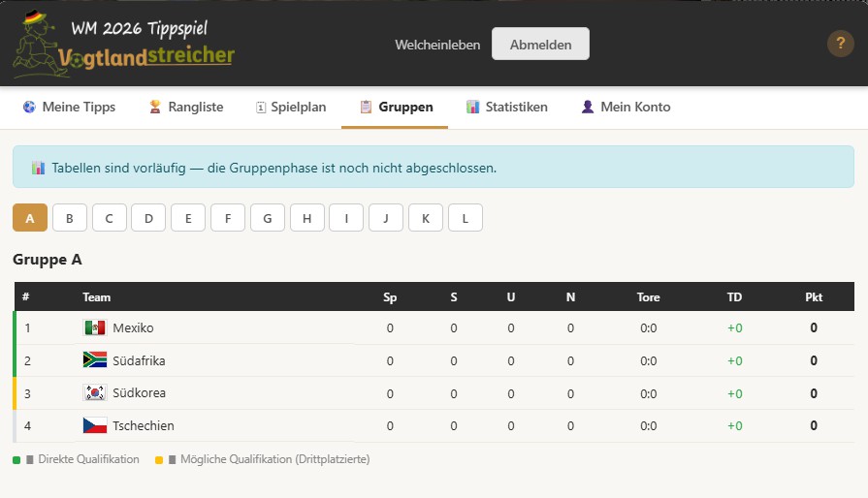The width and height of the screenshot is (868, 498).
Task: Select group C button
Action: (109, 218)
